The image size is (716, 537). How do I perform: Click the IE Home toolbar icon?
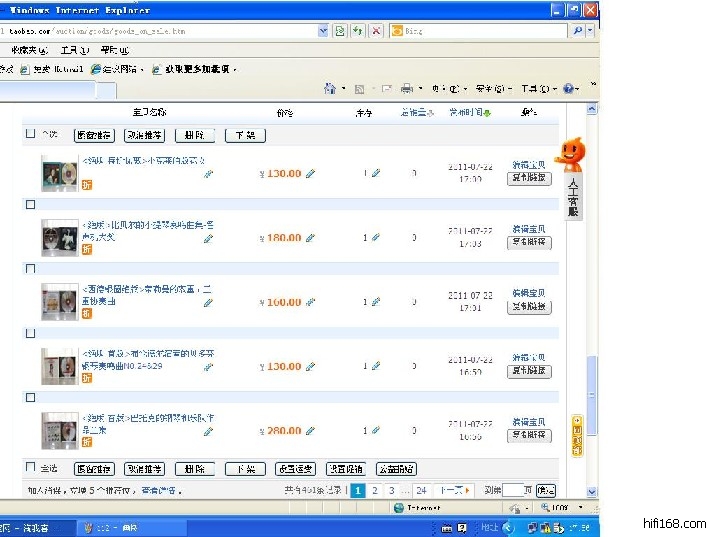330,89
